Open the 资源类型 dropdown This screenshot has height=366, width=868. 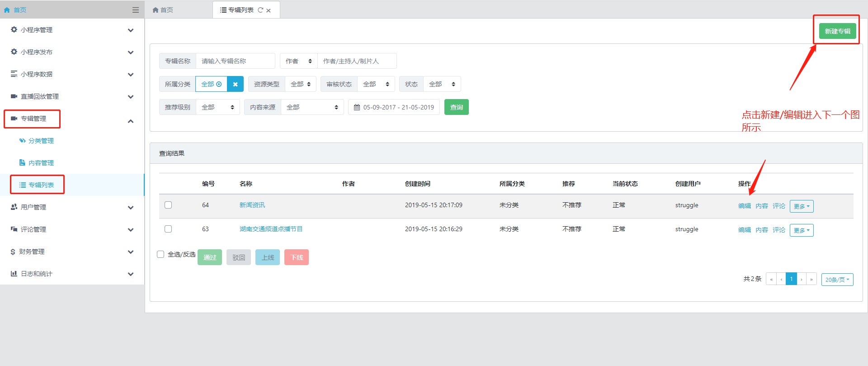pyautogui.click(x=301, y=84)
